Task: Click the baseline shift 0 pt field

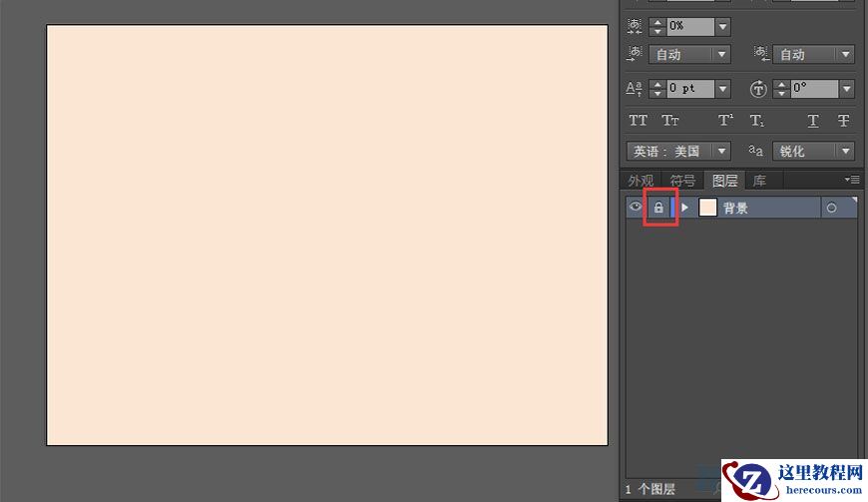Action: 690,89
